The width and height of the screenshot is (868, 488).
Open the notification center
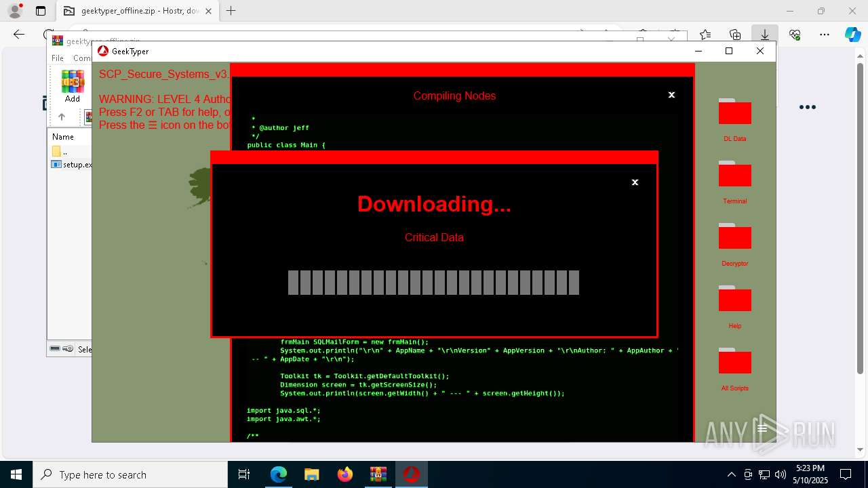[846, 474]
